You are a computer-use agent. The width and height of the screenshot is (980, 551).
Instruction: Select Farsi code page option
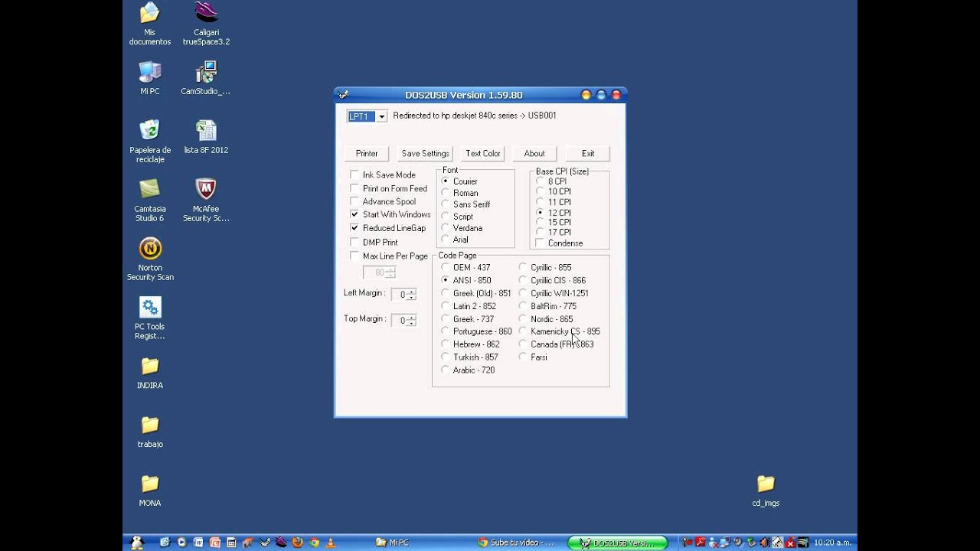pos(523,357)
